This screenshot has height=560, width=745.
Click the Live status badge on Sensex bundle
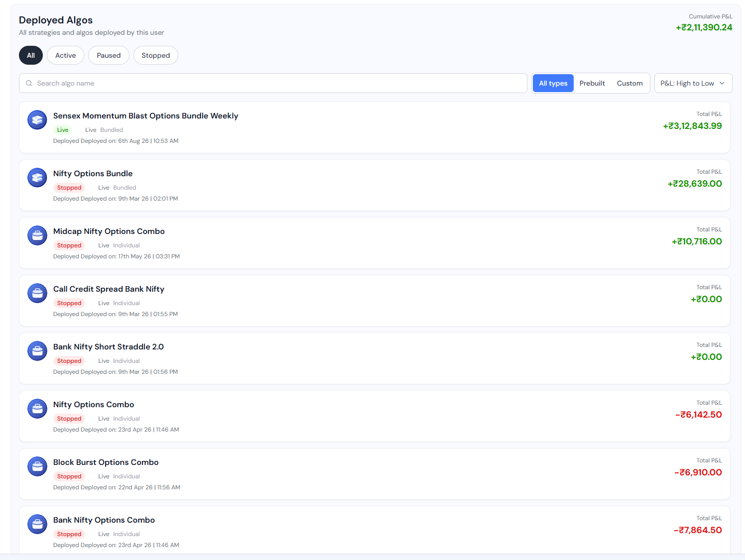tap(63, 130)
